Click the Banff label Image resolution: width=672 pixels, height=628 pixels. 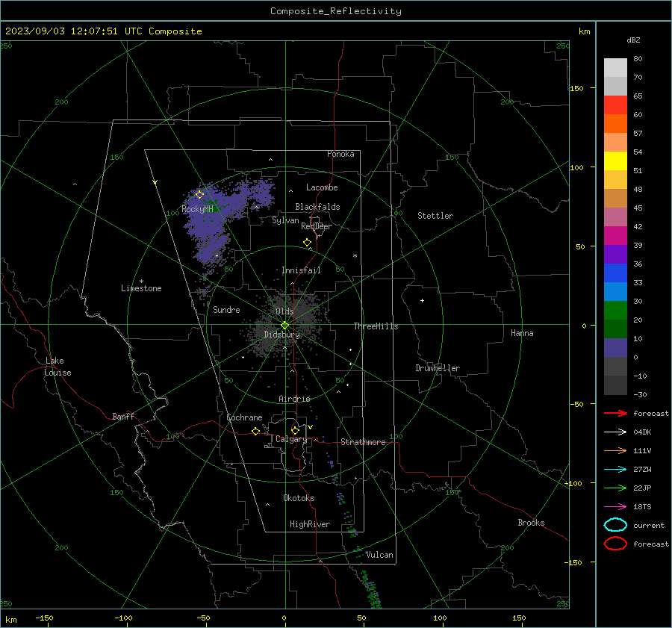pos(123,416)
